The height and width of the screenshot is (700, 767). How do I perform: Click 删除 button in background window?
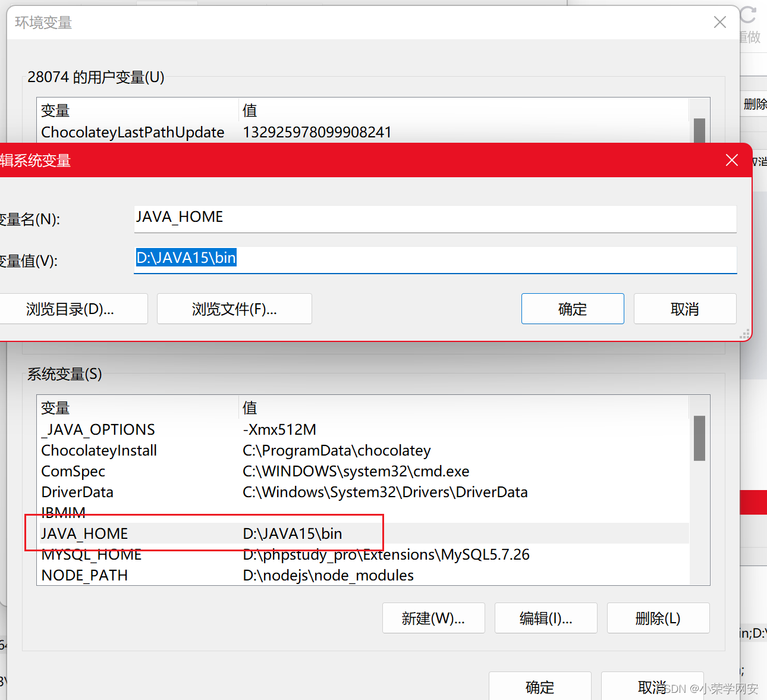(755, 104)
